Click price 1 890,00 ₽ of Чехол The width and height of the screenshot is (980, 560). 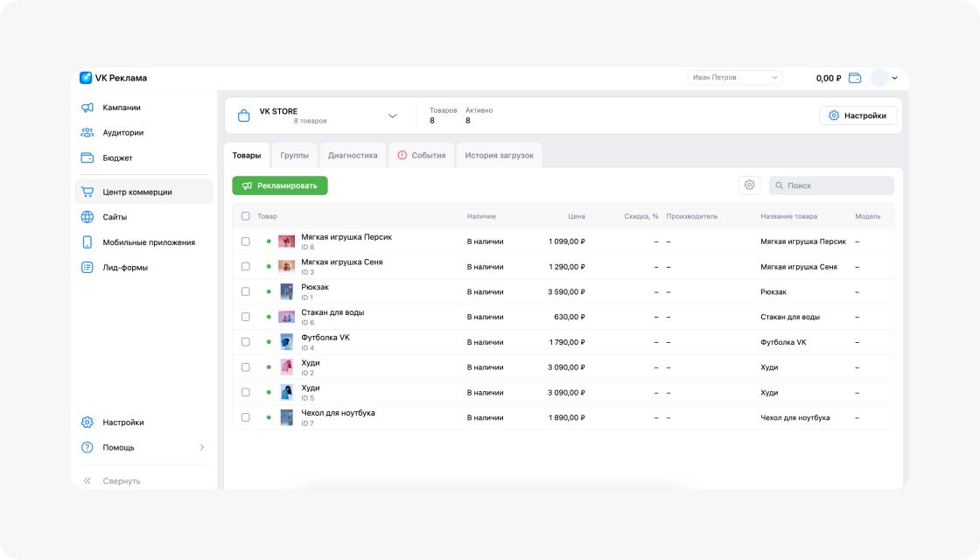566,417
